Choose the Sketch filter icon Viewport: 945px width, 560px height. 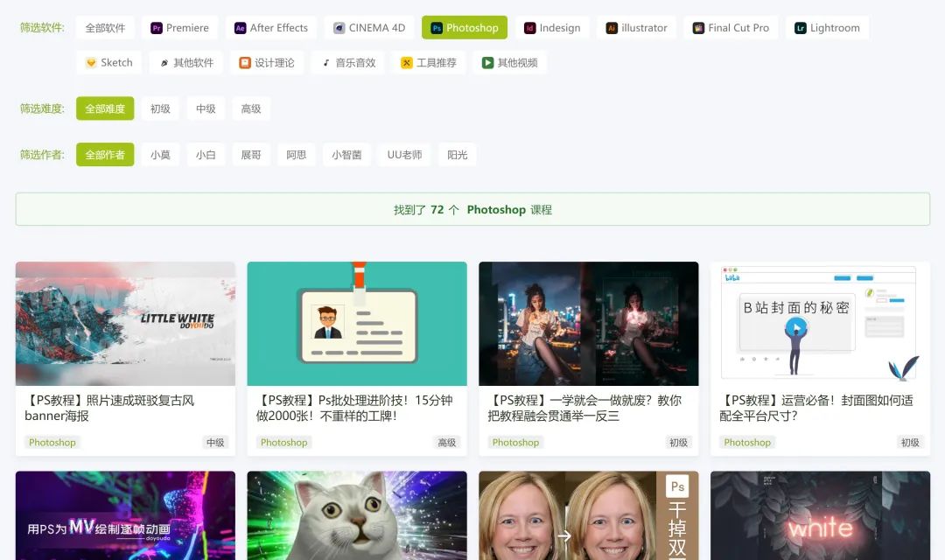[x=91, y=63]
